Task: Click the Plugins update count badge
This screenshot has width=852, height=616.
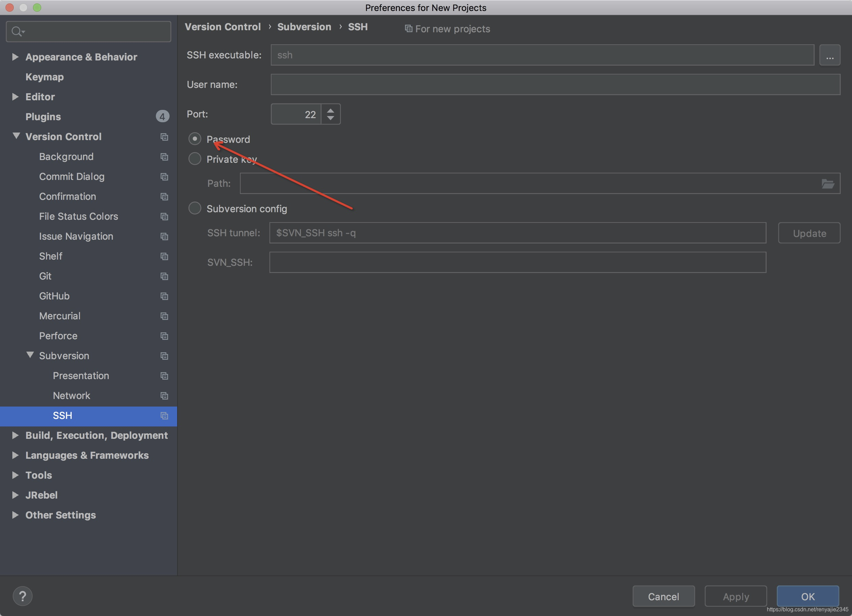Action: coord(162,116)
